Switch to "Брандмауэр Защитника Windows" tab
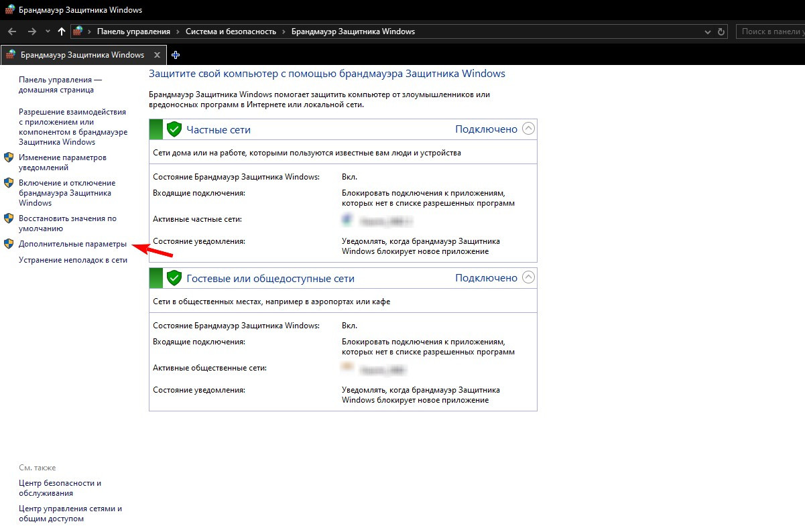The image size is (805, 532). pos(82,55)
